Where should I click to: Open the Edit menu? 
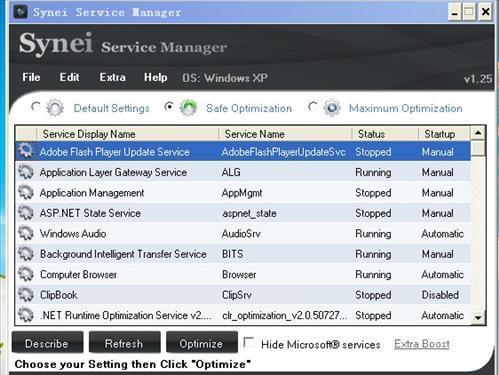point(69,77)
